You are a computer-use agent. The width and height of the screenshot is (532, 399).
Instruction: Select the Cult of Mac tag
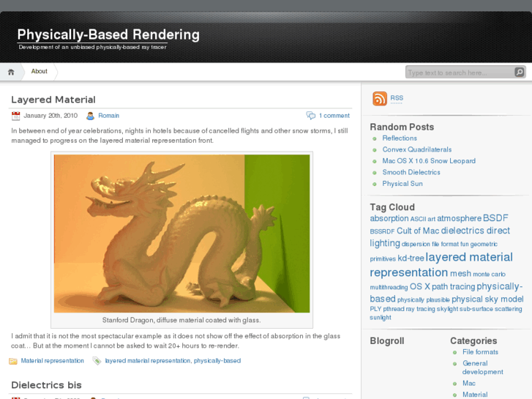(x=418, y=231)
